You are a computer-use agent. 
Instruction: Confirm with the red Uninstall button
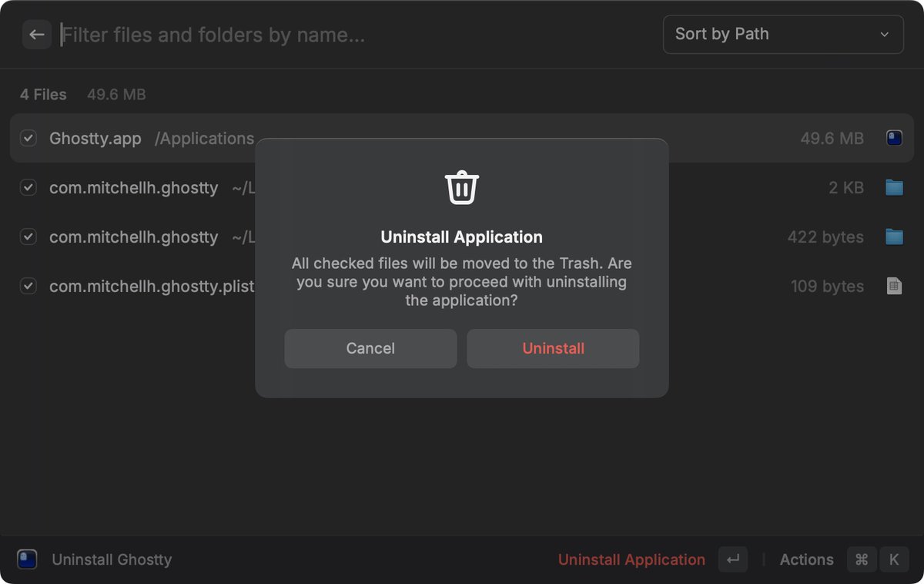(x=553, y=348)
